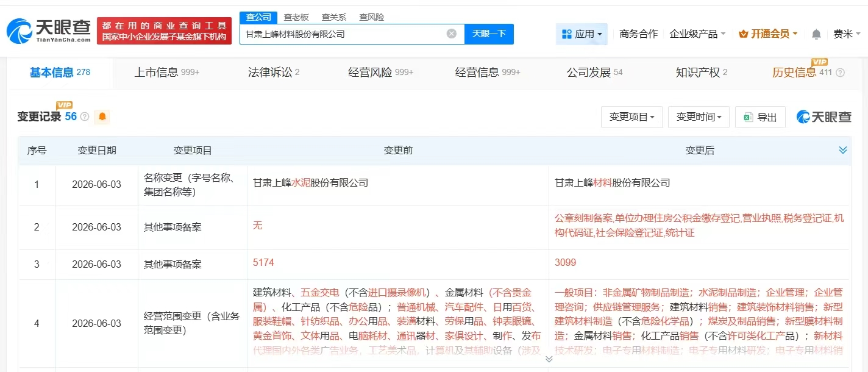
Task: Switch to the 公司发展 tab
Action: (x=595, y=73)
